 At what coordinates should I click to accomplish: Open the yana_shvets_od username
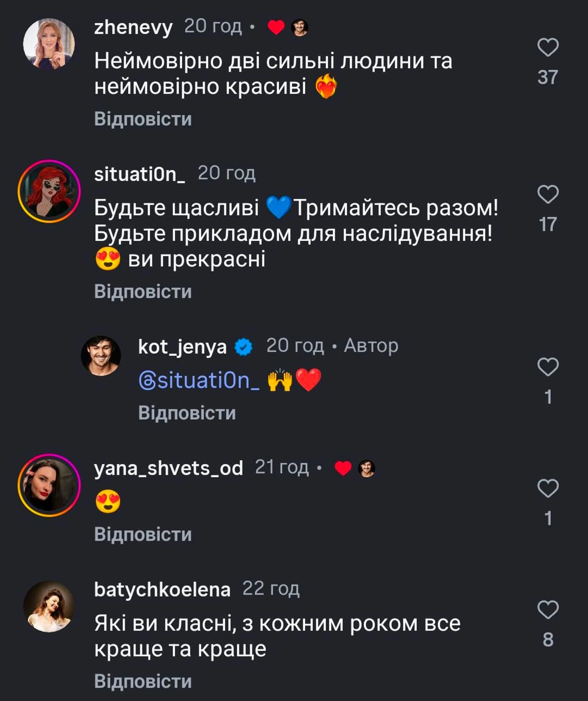click(x=169, y=468)
